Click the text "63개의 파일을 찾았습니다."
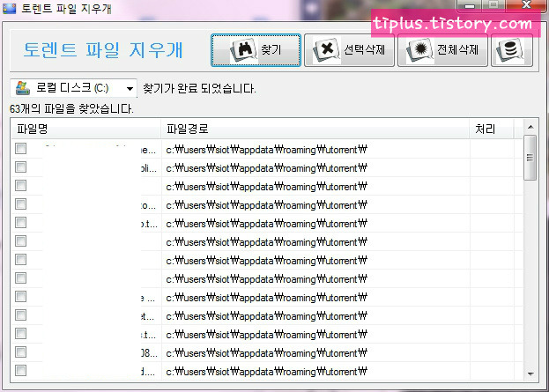Screen dimensions: 549x392 [x=71, y=109]
